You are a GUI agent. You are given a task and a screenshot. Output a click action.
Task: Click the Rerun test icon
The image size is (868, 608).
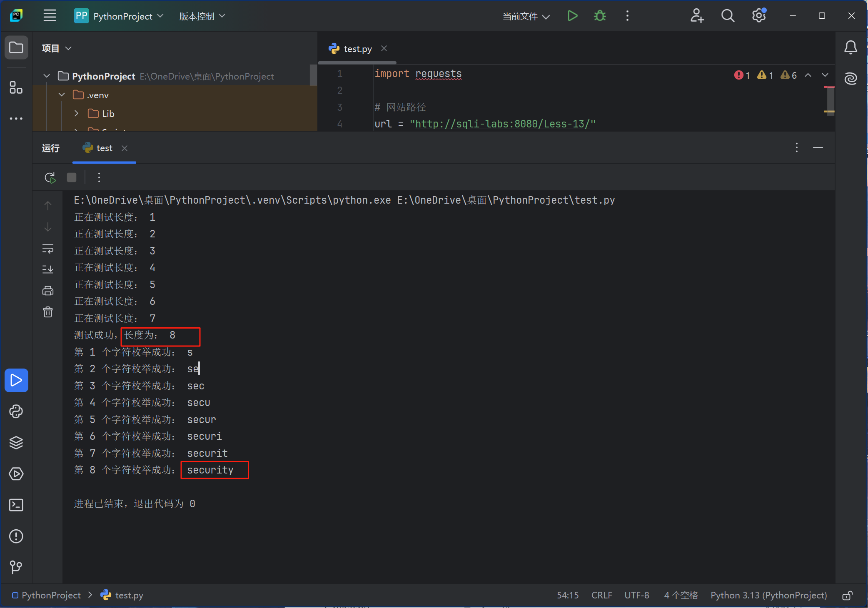pos(50,178)
